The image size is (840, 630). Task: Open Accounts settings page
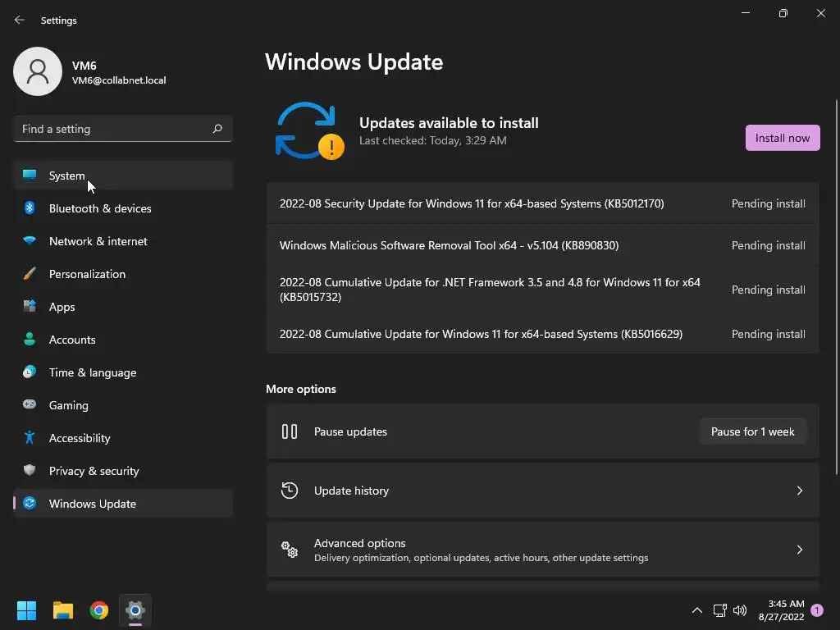tap(123, 339)
